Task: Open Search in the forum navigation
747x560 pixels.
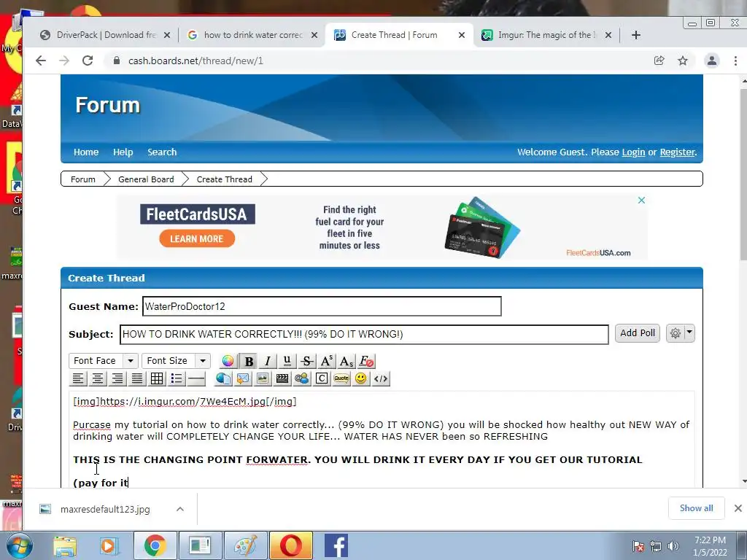Action: [x=162, y=152]
